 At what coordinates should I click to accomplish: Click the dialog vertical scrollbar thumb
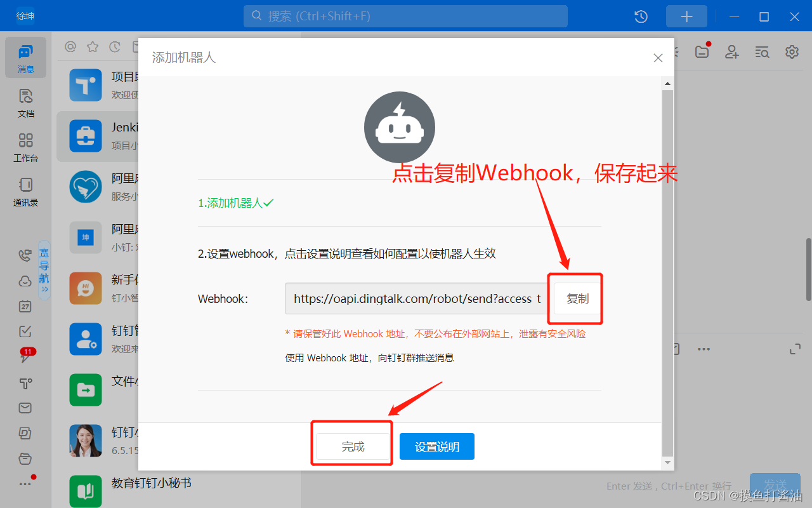click(667, 272)
